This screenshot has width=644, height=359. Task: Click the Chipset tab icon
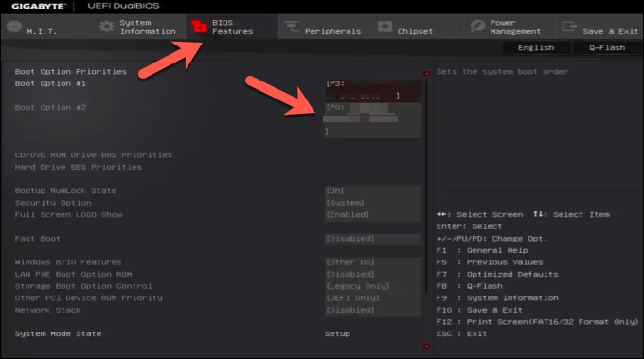[385, 27]
